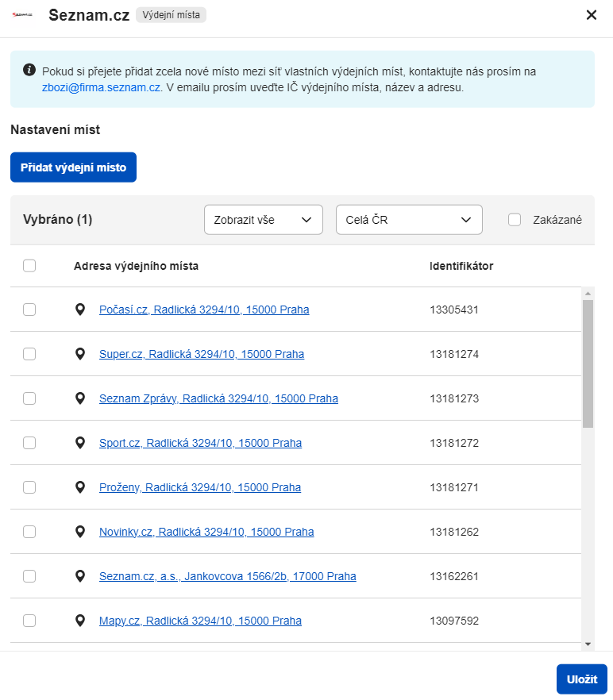The width and height of the screenshot is (613, 700).
Task: Check the Mapy.cz row checkbox
Action: pos(29,621)
